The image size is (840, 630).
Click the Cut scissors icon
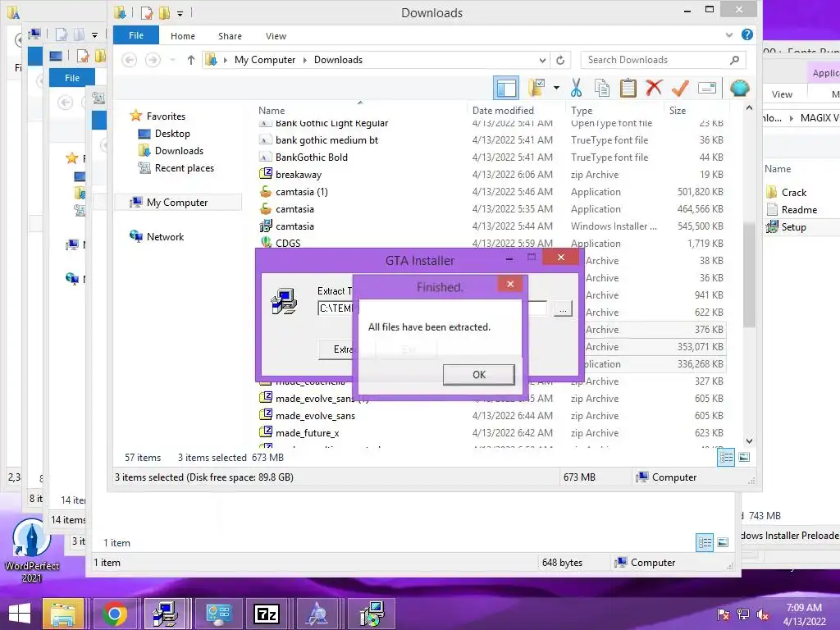[x=577, y=88]
